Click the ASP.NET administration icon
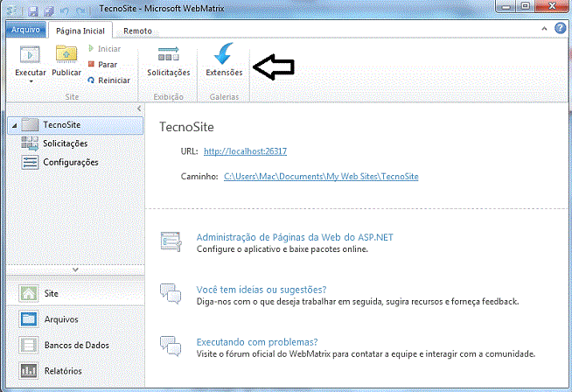 pos(171,241)
